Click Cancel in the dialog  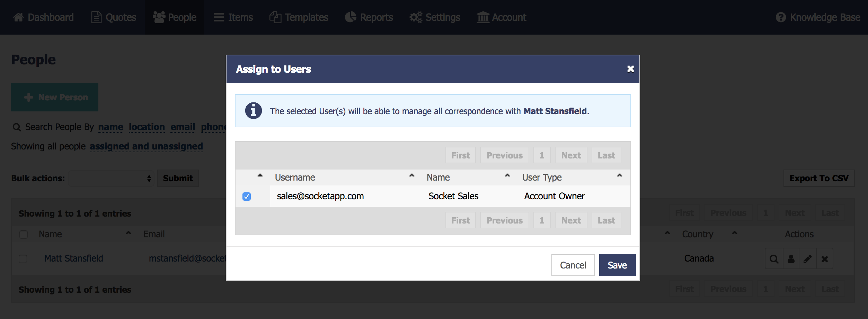pos(573,265)
